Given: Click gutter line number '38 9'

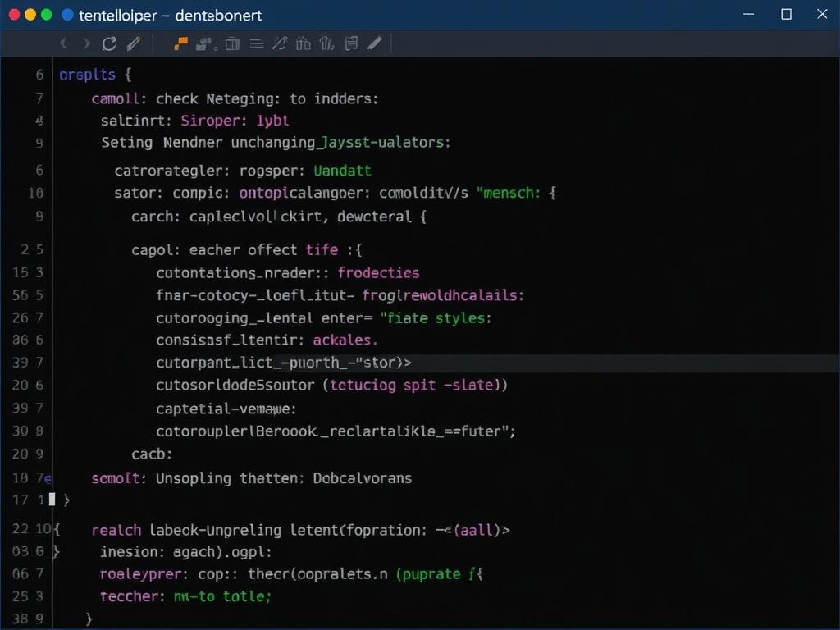Looking at the screenshot, I should (x=28, y=619).
